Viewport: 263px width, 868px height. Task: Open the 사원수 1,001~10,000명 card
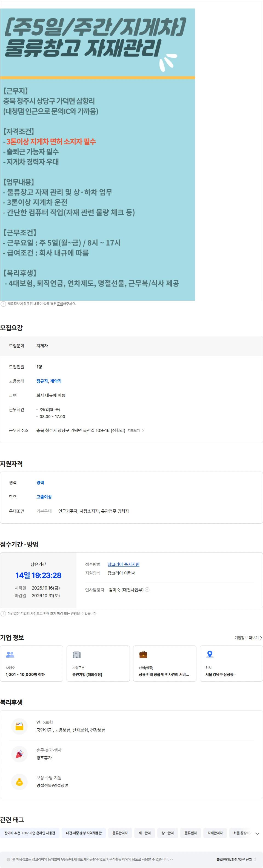point(32,663)
